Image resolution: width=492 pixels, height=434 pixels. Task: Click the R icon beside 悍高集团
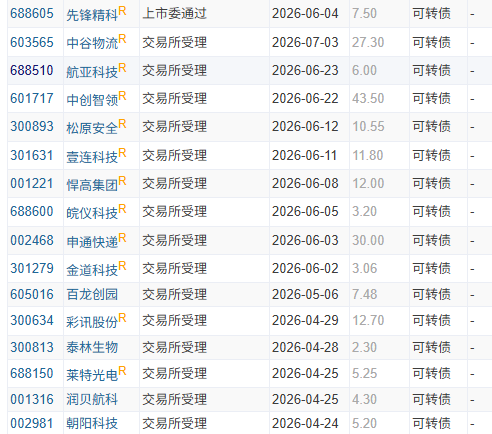pos(122,181)
